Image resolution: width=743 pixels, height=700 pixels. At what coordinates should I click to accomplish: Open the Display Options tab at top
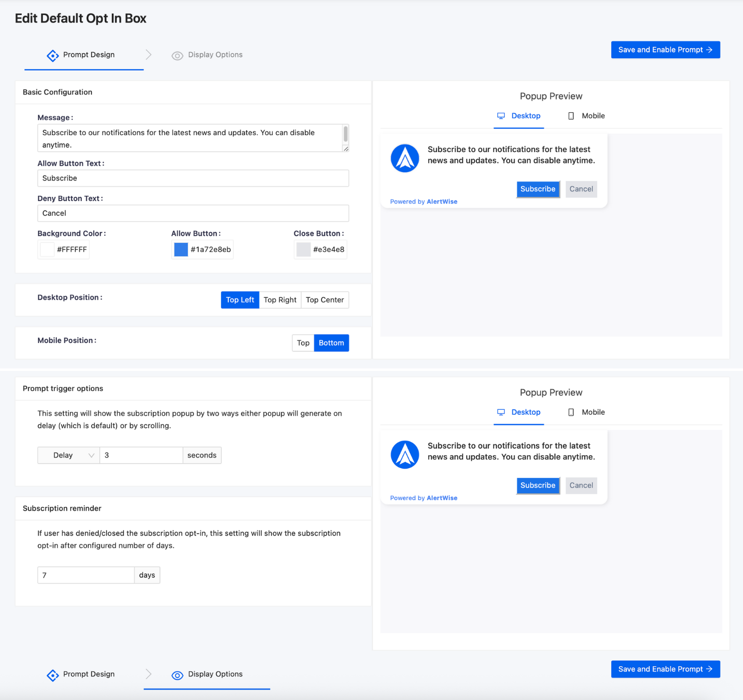point(207,55)
